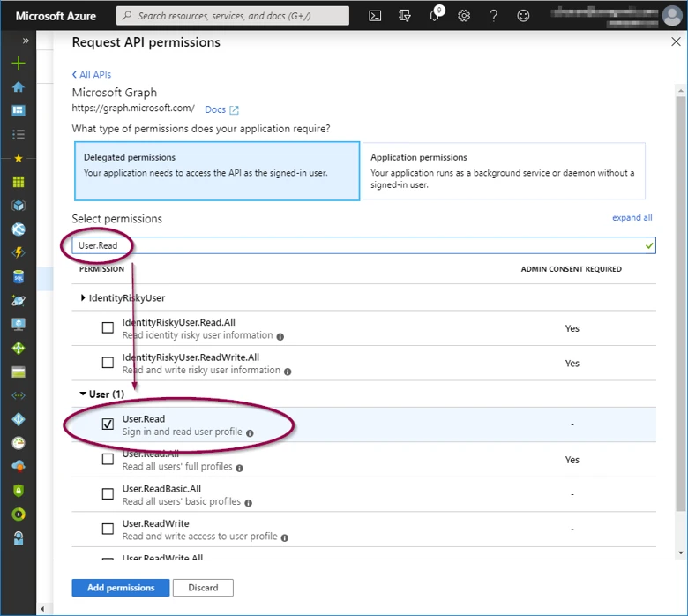Click ADMIN CONSENT REQUIRED column header
This screenshot has height=616, width=688.
coord(571,268)
